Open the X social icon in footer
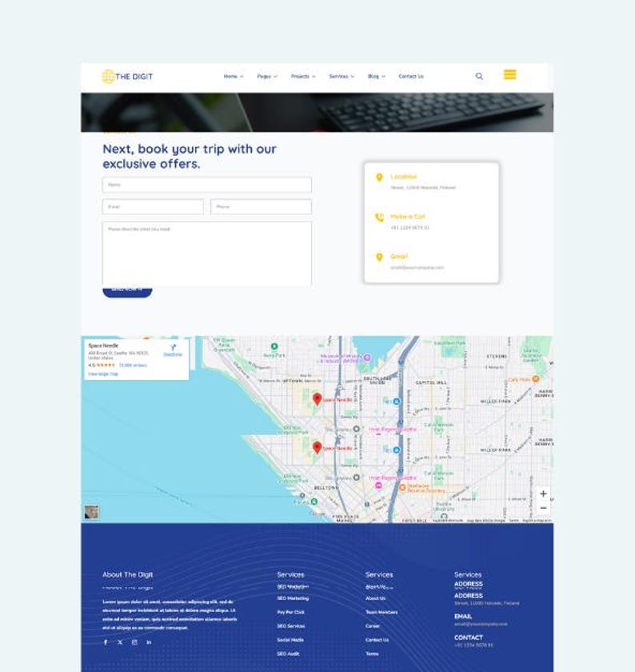Image resolution: width=635 pixels, height=672 pixels. (x=120, y=642)
